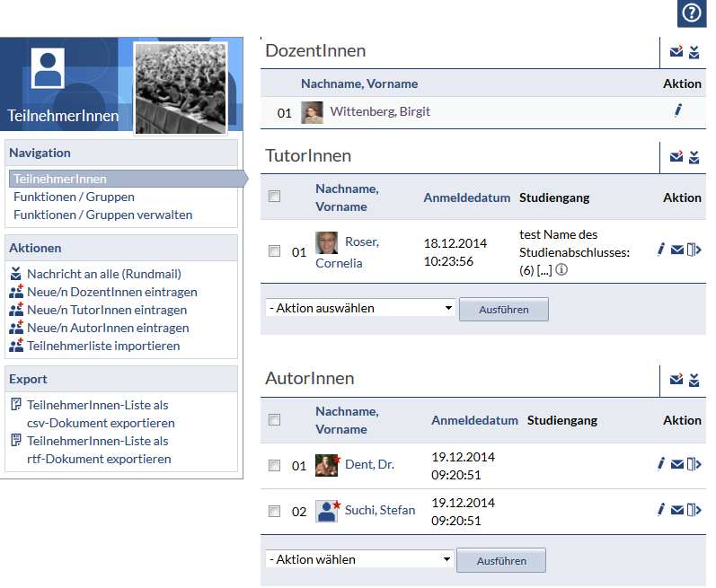
Task: Open the '- Aktion wählen' dropdown
Action: coord(361,559)
